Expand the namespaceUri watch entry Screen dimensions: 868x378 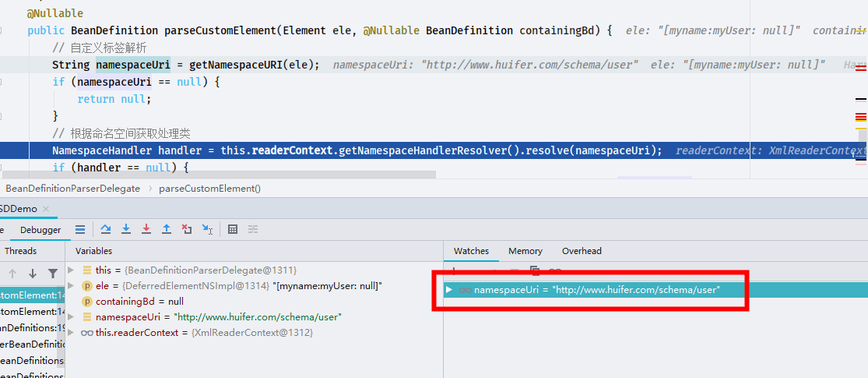tap(449, 289)
